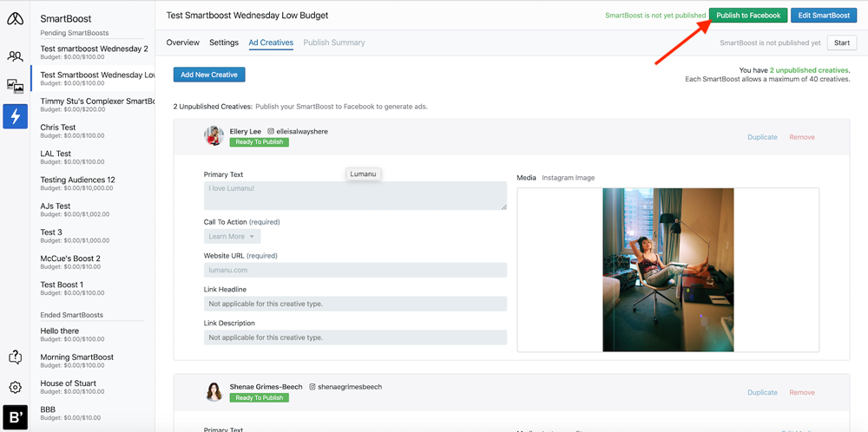Click Instagram icon beside elleisalwayshere
Viewport: 868px width, 432px height.
click(271, 132)
